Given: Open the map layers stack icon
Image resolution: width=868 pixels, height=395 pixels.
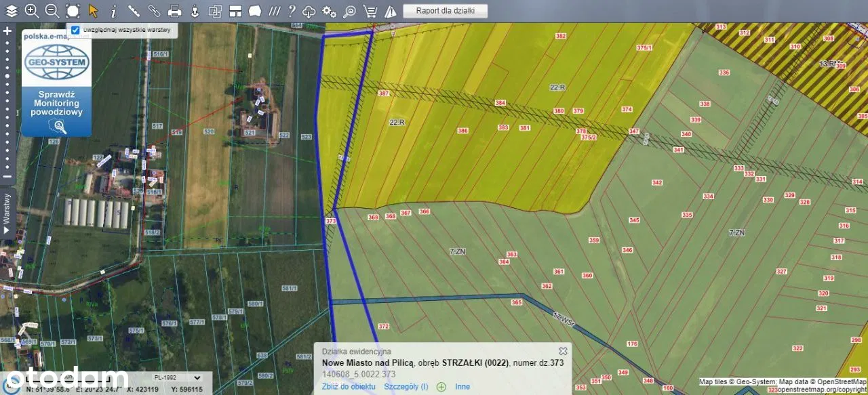Looking at the screenshot, I should (x=12, y=11).
